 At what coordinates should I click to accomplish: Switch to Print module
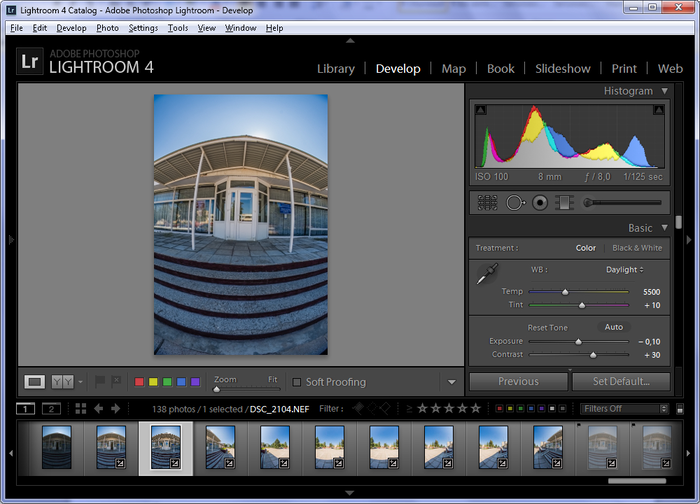coord(624,69)
